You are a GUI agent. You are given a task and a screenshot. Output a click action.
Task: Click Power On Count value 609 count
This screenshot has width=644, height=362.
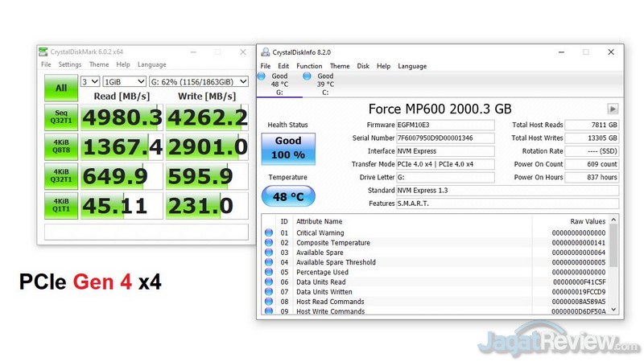coord(592,164)
